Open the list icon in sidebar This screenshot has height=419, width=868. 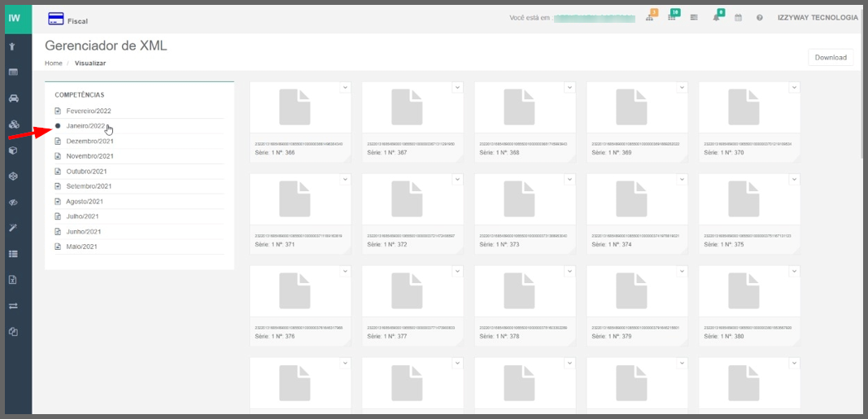(x=13, y=254)
